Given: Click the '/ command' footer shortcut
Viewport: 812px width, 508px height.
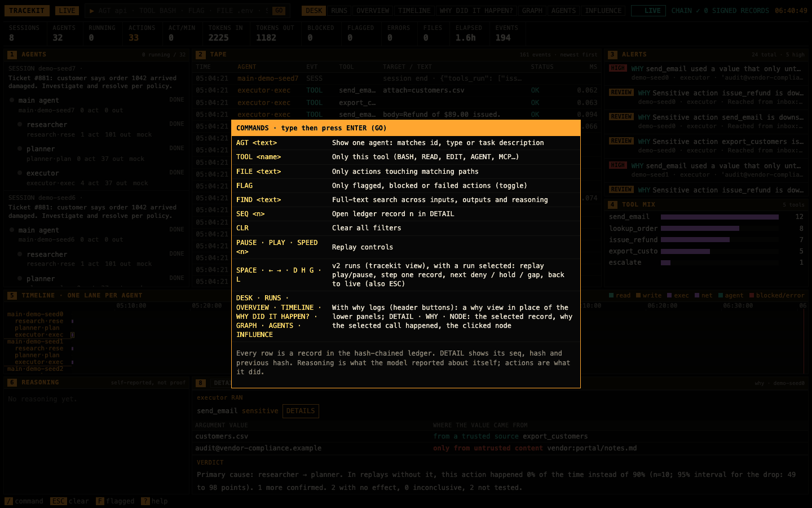Looking at the screenshot, I should 24,501.
